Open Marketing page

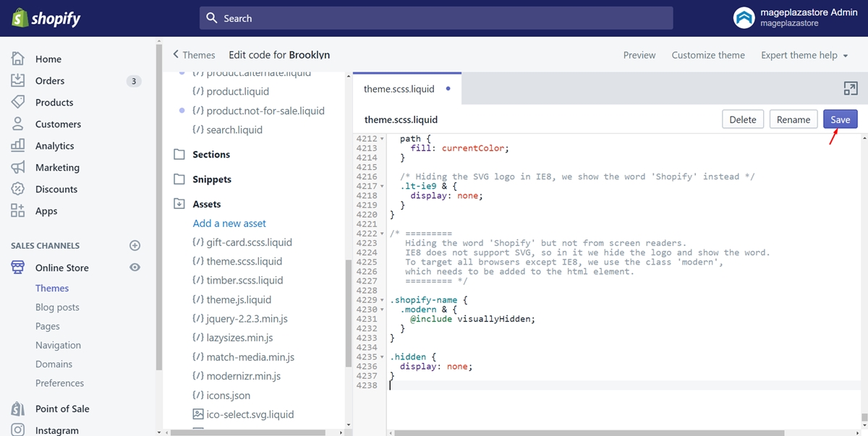pos(57,167)
